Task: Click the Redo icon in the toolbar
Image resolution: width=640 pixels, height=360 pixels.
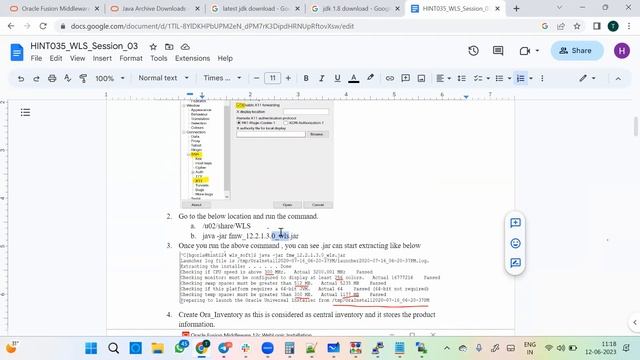Action: (x=36, y=78)
